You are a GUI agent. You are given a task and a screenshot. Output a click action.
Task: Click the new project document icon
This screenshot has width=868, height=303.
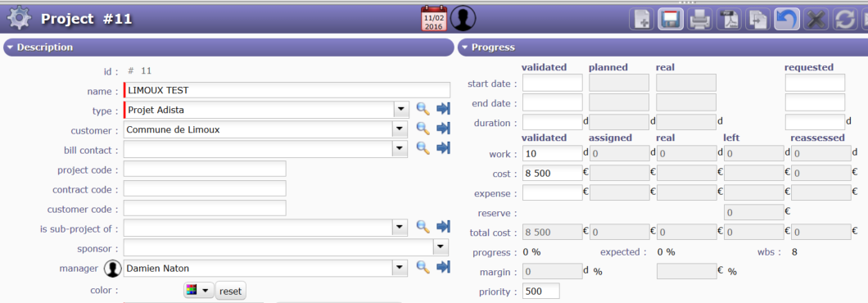pos(641,20)
